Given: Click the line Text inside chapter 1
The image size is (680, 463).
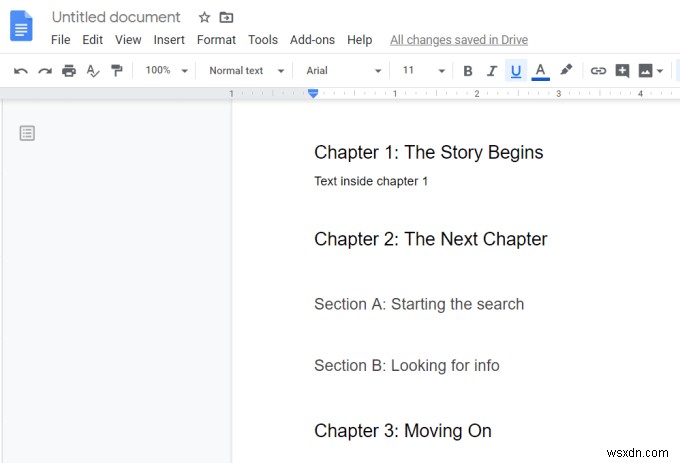Looking at the screenshot, I should point(371,181).
